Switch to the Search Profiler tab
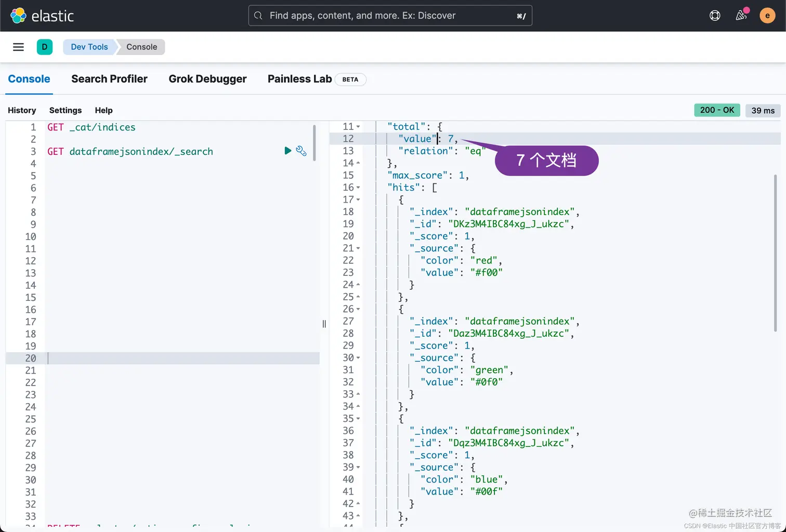Viewport: 786px width, 532px height. 109,79
